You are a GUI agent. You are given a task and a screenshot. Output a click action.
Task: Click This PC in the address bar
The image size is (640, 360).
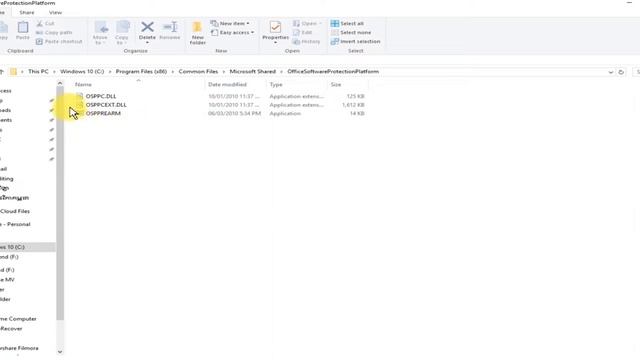coord(38,71)
